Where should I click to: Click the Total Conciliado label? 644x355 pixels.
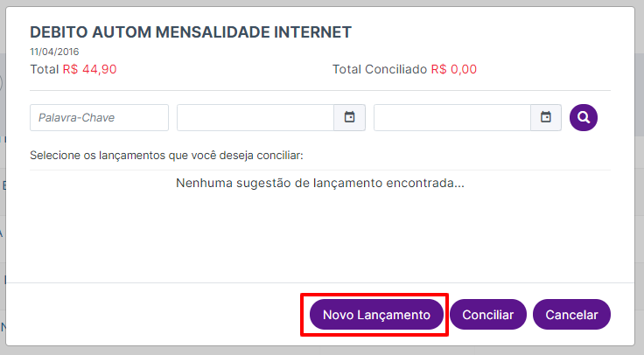click(x=380, y=69)
